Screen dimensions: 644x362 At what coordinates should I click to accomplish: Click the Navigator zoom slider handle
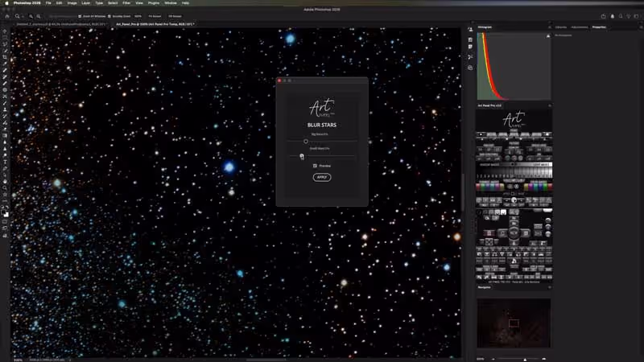pyautogui.click(x=525, y=360)
